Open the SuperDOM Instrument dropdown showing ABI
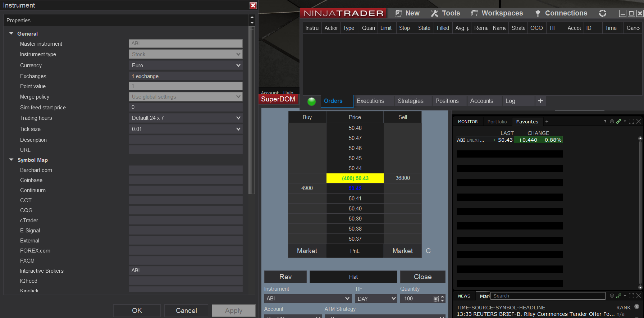Image resolution: width=644 pixels, height=318 pixels. (x=308, y=299)
